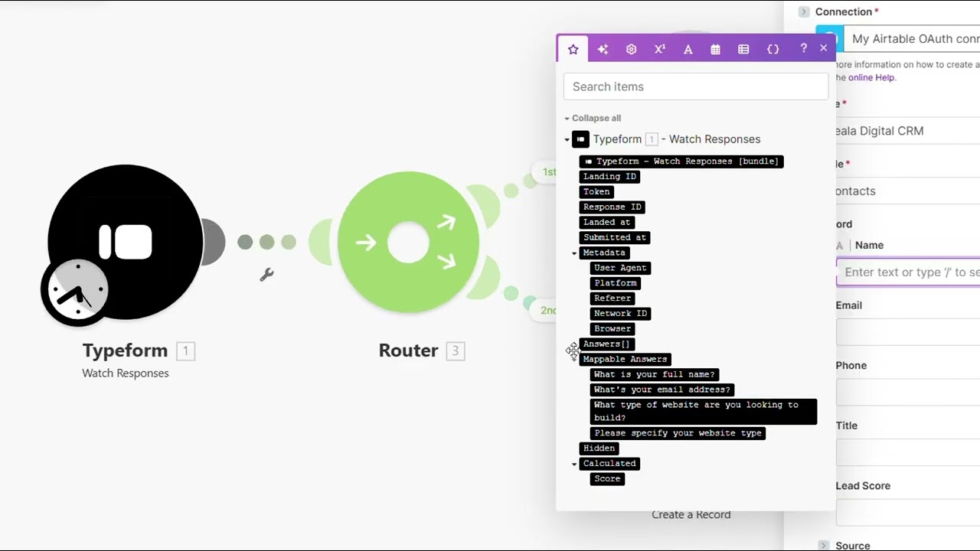The width and height of the screenshot is (980, 551).
Task: Click the Email field input
Action: (908, 332)
